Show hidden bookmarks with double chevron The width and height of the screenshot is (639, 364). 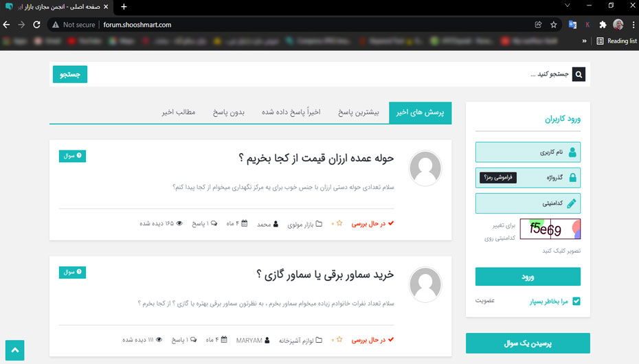(585, 41)
